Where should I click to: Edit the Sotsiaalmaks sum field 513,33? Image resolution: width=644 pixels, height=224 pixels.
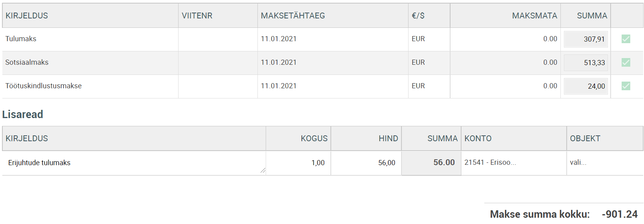point(586,63)
